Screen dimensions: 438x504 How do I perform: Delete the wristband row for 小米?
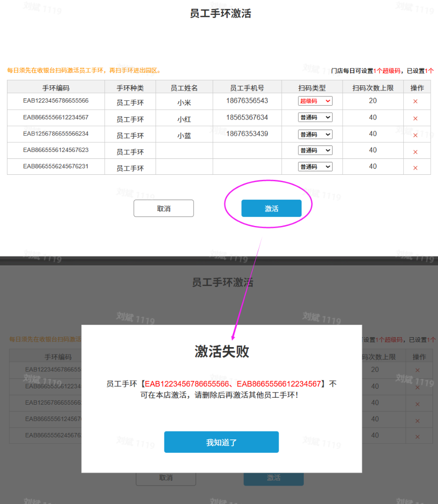[x=415, y=102]
